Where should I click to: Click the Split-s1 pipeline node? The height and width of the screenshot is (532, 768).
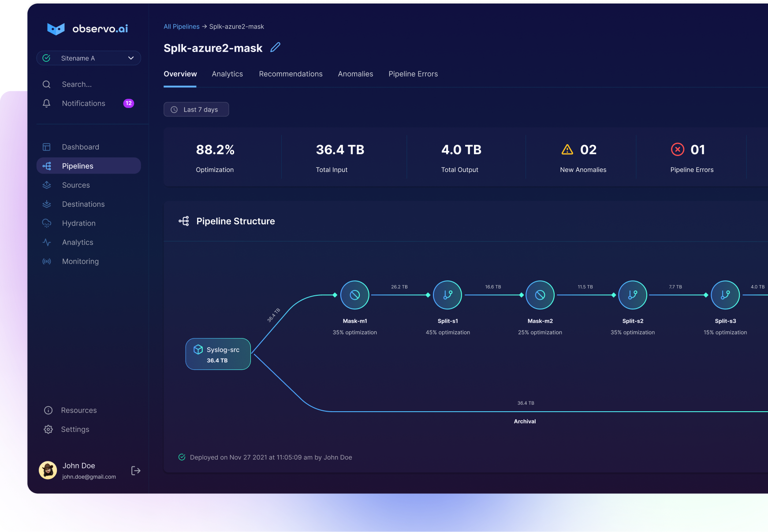tap(447, 294)
